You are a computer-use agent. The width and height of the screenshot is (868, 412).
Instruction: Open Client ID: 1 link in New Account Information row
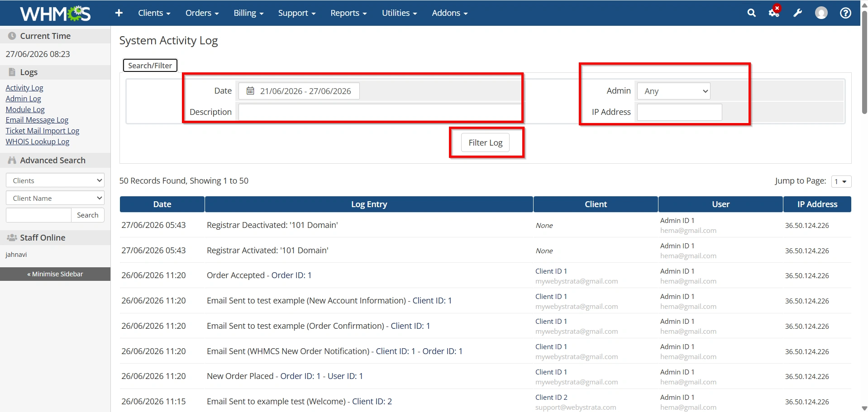pyautogui.click(x=432, y=300)
